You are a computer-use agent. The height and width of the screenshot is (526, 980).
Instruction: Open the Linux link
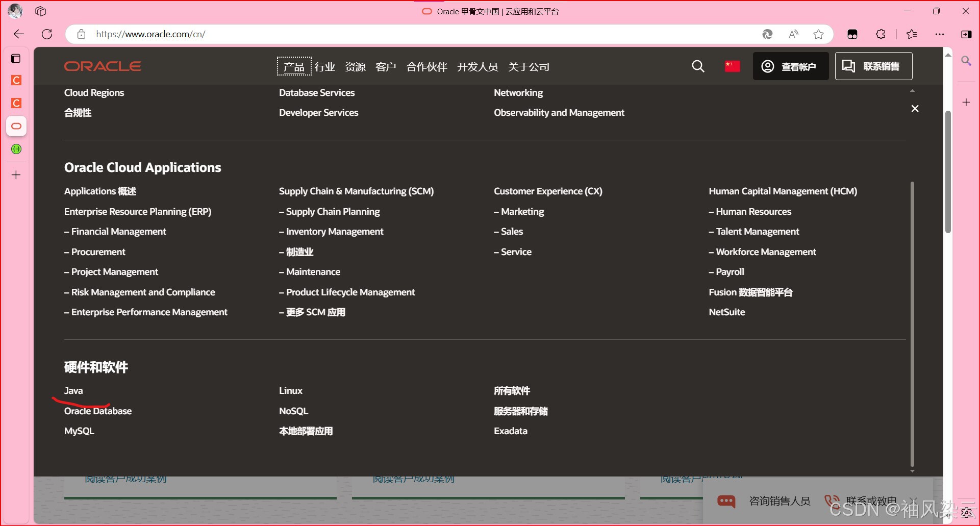click(291, 391)
